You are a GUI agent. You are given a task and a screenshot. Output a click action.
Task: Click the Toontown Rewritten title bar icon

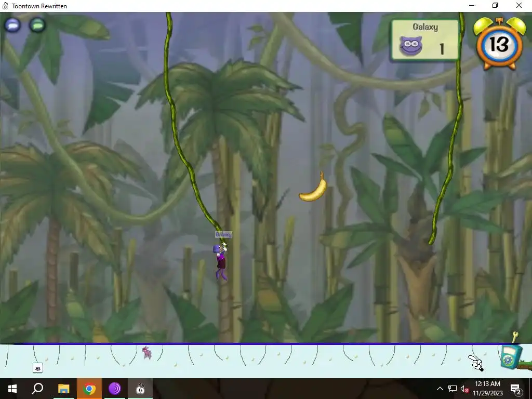coord(5,6)
